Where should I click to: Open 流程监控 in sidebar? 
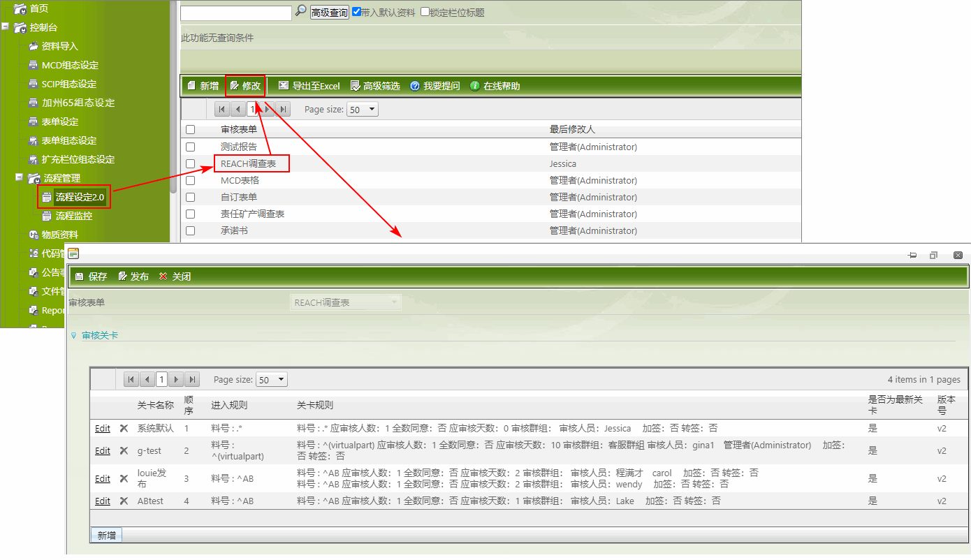point(74,216)
